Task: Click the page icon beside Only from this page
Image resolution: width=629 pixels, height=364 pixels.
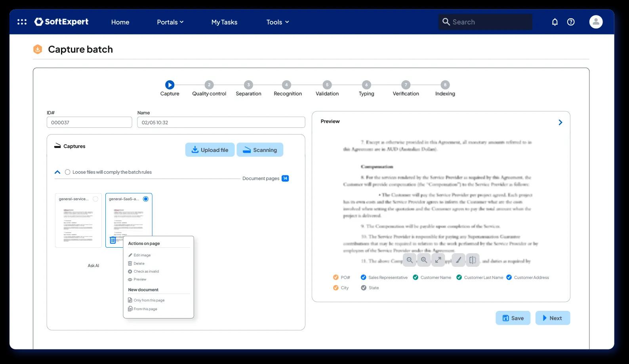Action: tap(130, 300)
